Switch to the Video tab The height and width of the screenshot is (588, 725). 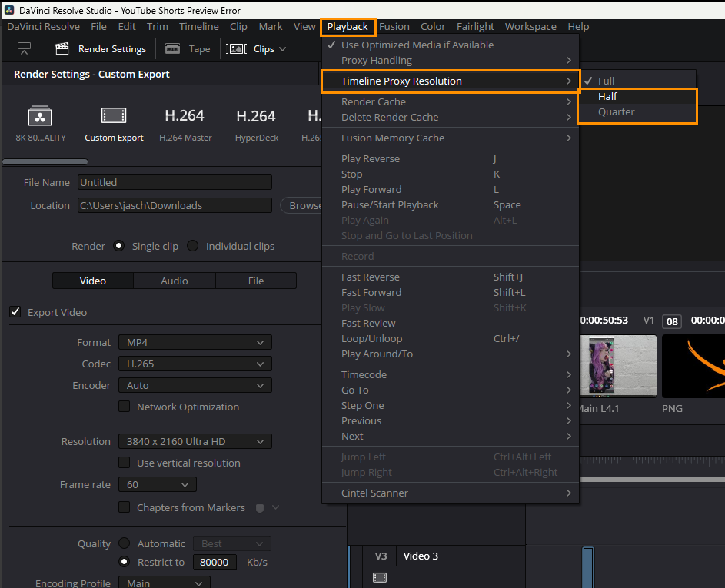(x=93, y=281)
